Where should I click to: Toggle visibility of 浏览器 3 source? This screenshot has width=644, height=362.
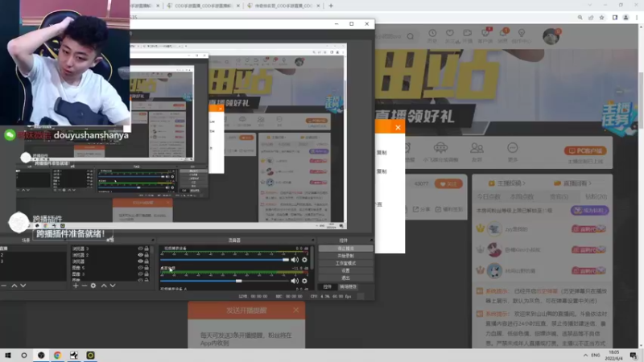[140, 249]
